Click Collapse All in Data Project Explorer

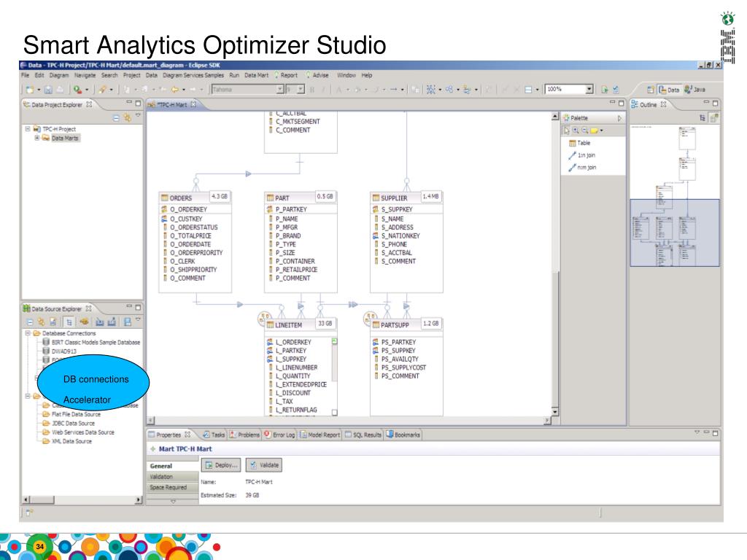[x=116, y=117]
